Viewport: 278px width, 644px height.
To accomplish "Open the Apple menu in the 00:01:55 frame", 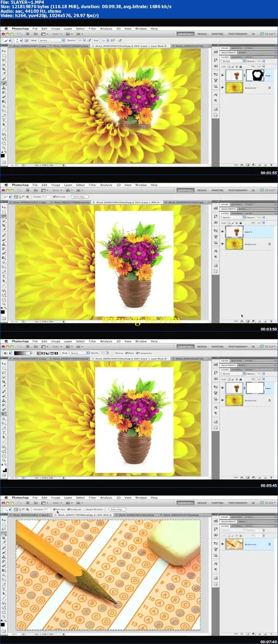I will pos(6,29).
